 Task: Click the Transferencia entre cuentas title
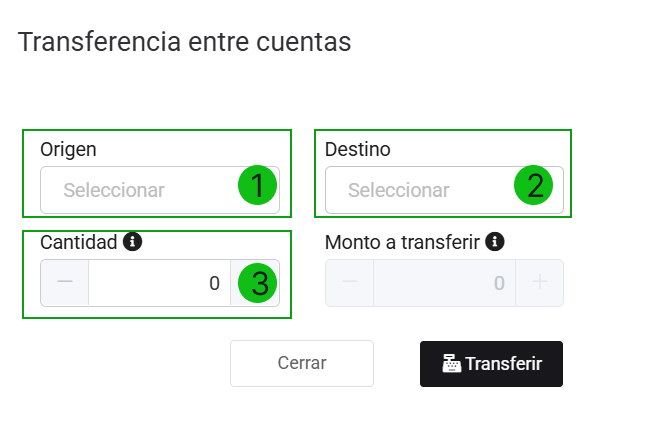coord(185,42)
